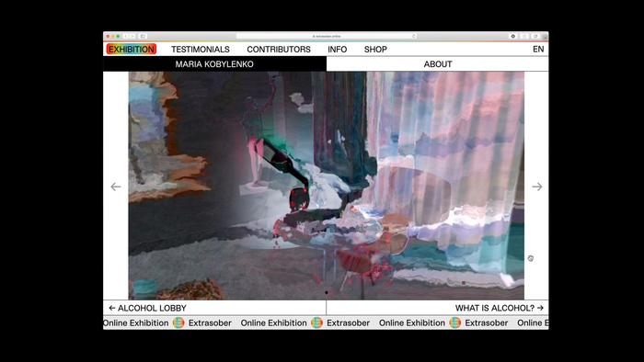Go to WHAT IS ALCOHOL? link
Image resolution: width=644 pixels, height=362 pixels.
(500, 308)
